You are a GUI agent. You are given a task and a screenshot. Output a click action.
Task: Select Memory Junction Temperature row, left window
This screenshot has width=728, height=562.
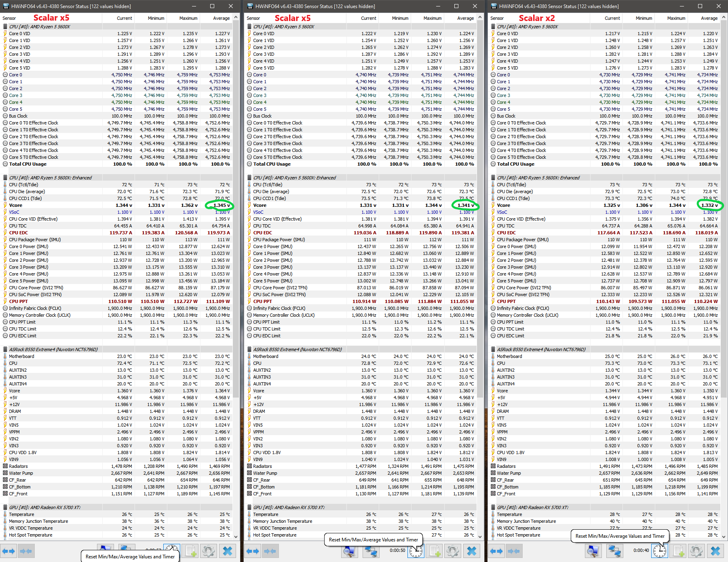click(117, 521)
